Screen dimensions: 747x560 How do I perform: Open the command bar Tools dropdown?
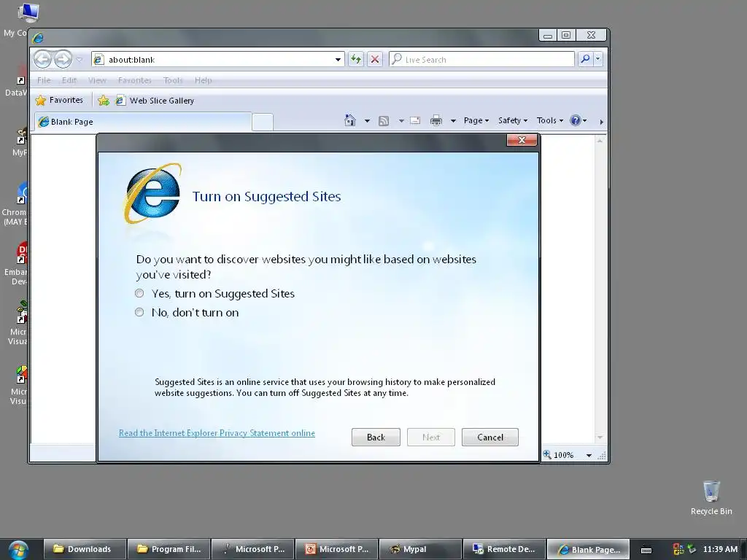[x=550, y=120]
